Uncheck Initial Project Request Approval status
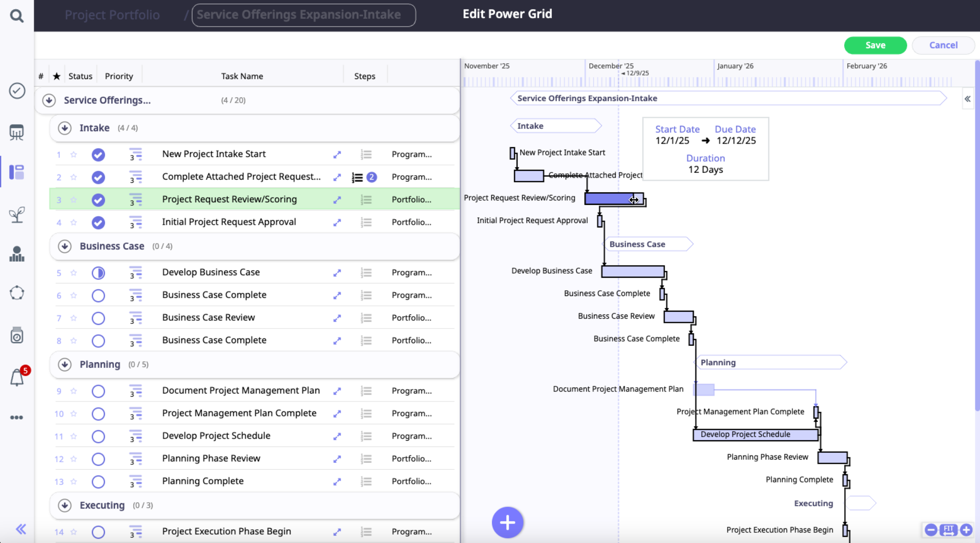This screenshot has width=980, height=543. click(98, 223)
